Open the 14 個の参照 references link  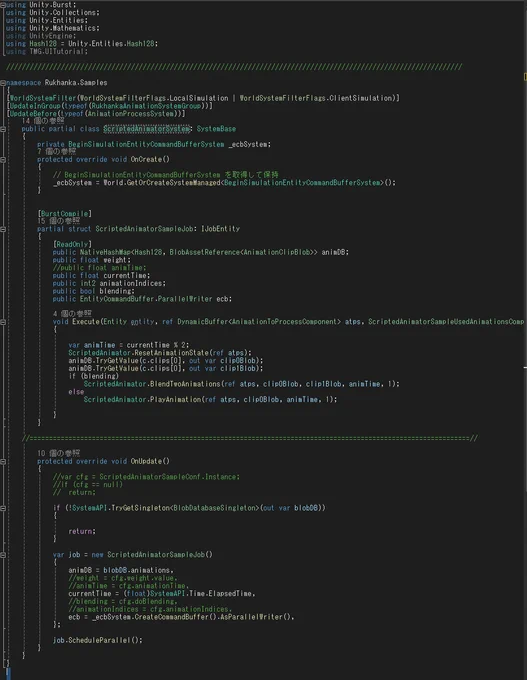tap(43, 121)
